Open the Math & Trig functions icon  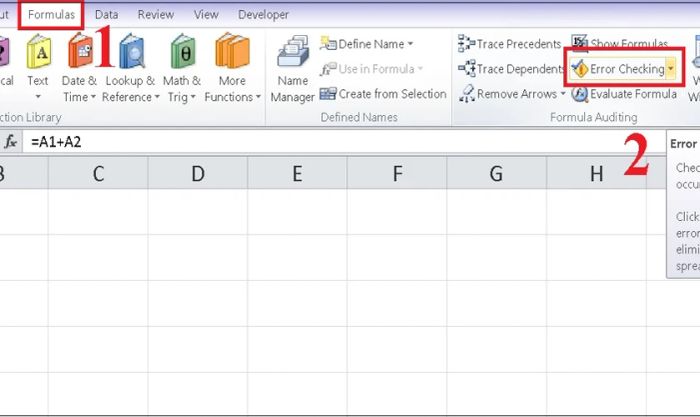point(183,52)
